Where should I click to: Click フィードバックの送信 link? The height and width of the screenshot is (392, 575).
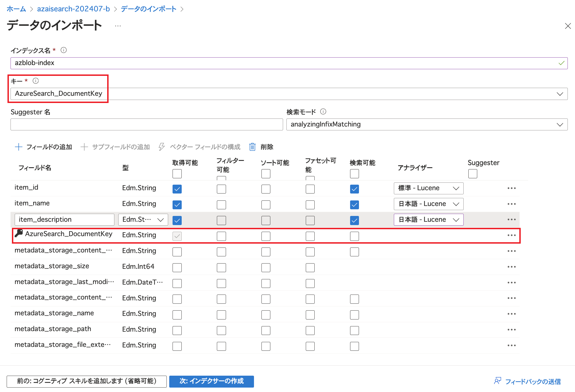[533, 381]
